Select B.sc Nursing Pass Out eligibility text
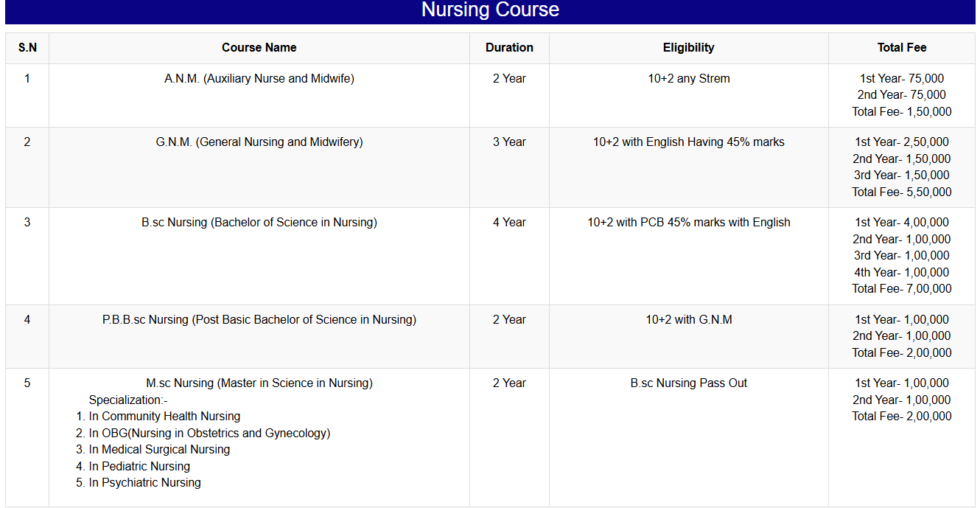The height and width of the screenshot is (508, 980). pyautogui.click(x=688, y=383)
